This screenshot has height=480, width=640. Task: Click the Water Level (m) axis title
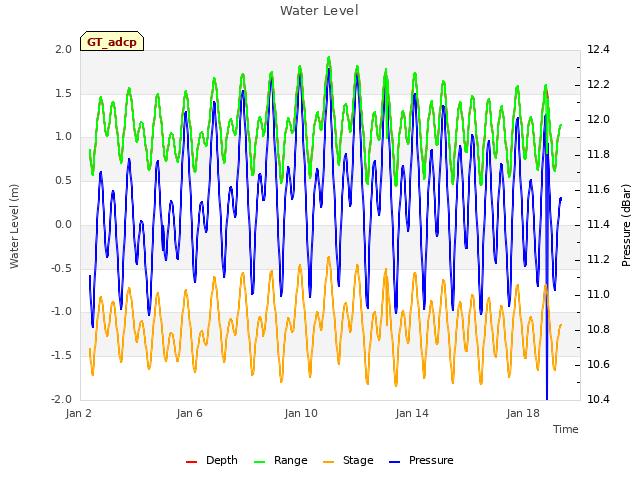pyautogui.click(x=14, y=226)
